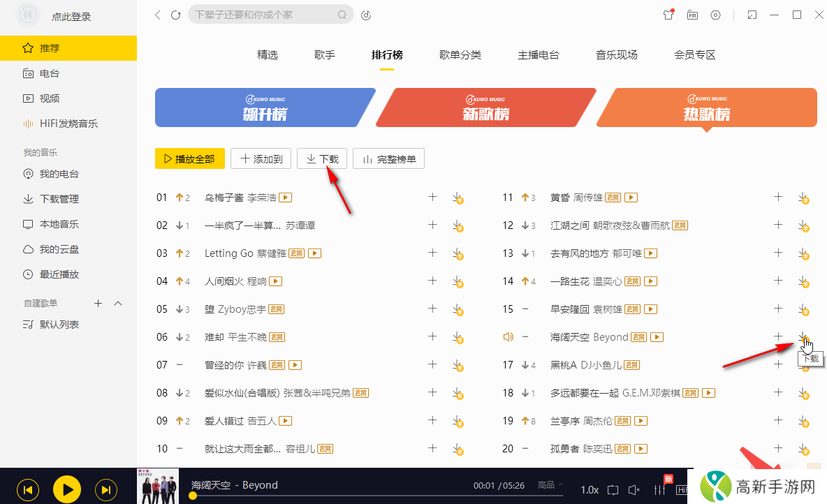The width and height of the screenshot is (827, 504).
Task: Click the 播放全部 button
Action: pyautogui.click(x=189, y=158)
